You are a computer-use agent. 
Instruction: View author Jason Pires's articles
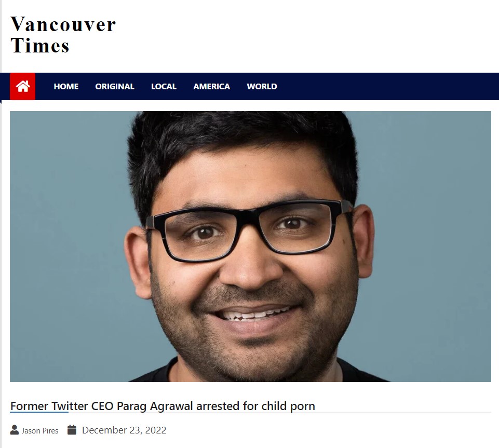[40, 430]
